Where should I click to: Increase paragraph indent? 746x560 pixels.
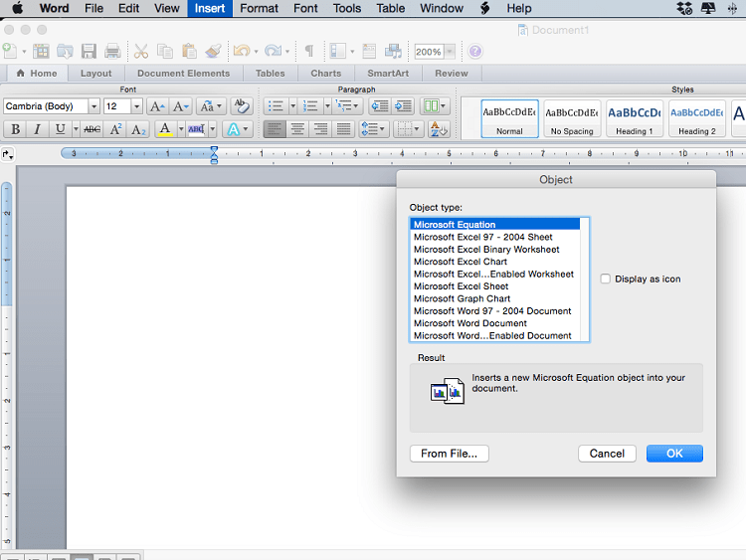tap(404, 106)
